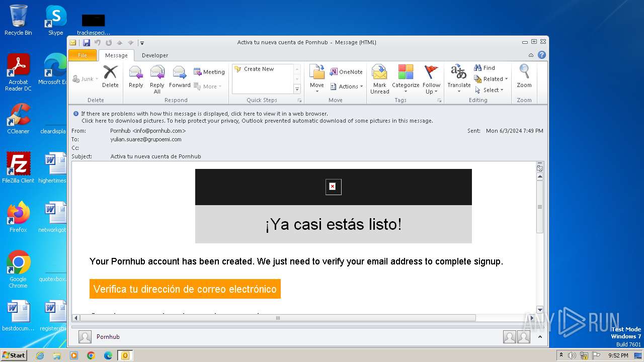Click the Pornhub contact picture in People Pane
Viewport: 644px width, 362px height.
coord(85,337)
